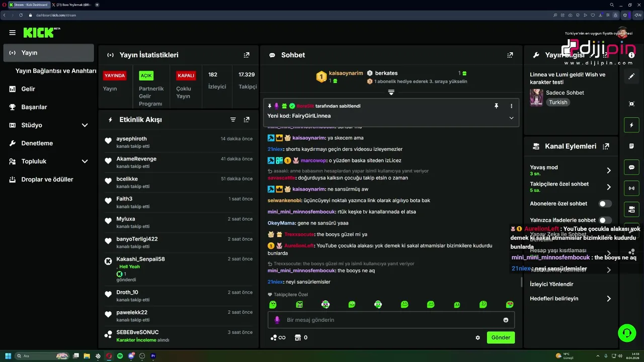Open Yavaş mod settings arrow
Viewport: 644px width, 362px height.
(609, 170)
